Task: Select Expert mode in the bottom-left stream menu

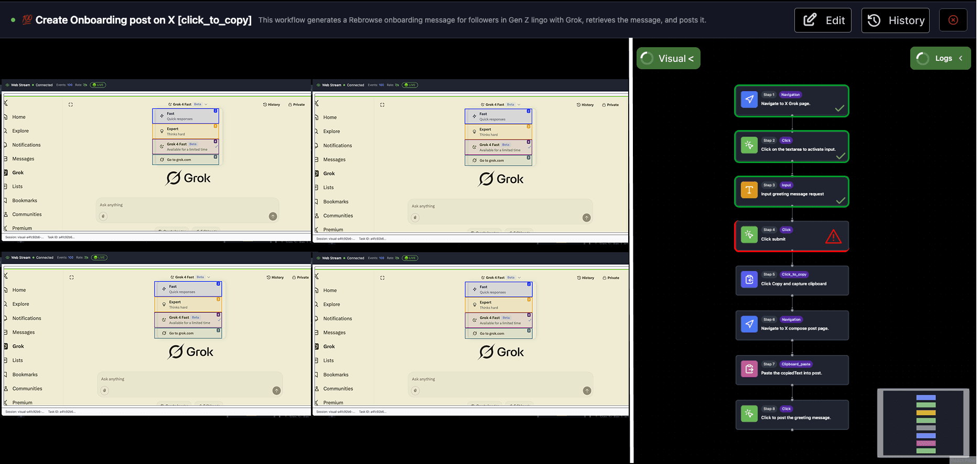Action: 188,305
